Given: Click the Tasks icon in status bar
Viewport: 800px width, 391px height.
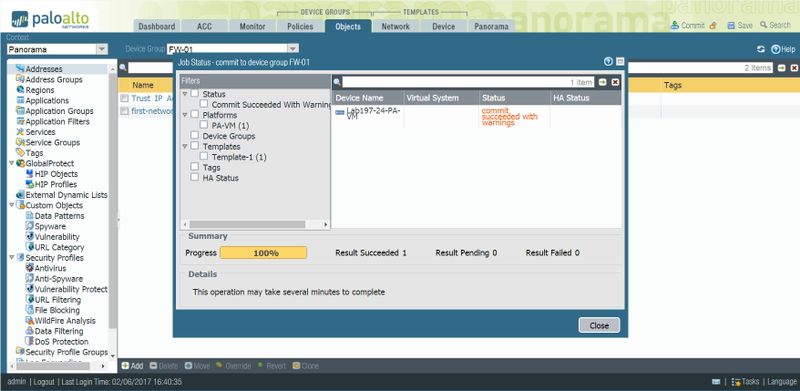Looking at the screenshot, I should (736, 382).
